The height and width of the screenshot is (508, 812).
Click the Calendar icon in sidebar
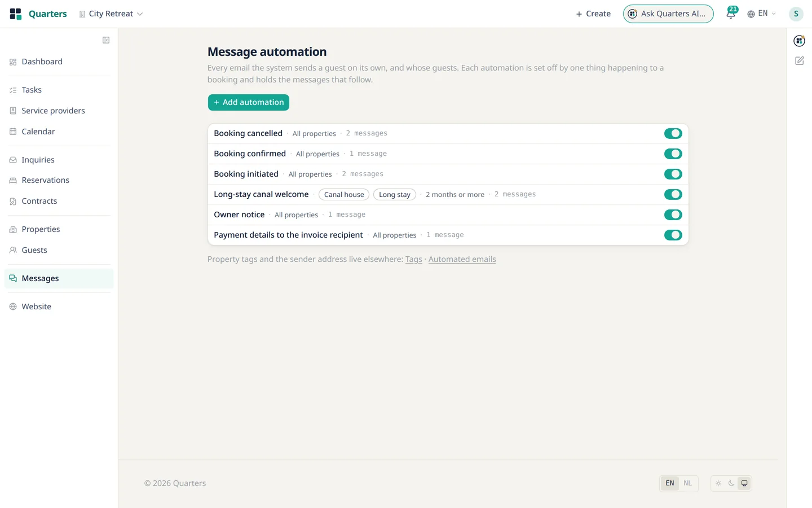13,132
